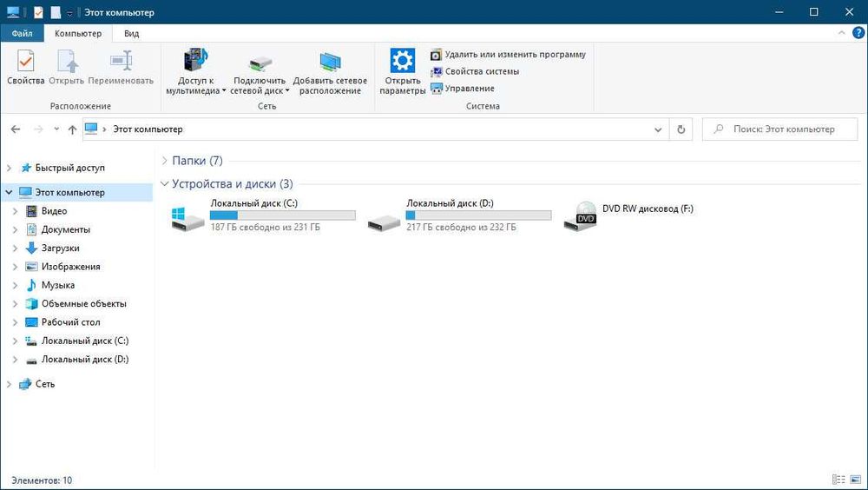Image resolution: width=868 pixels, height=490 pixels.
Task: Go up one level arrow
Action: 72,129
